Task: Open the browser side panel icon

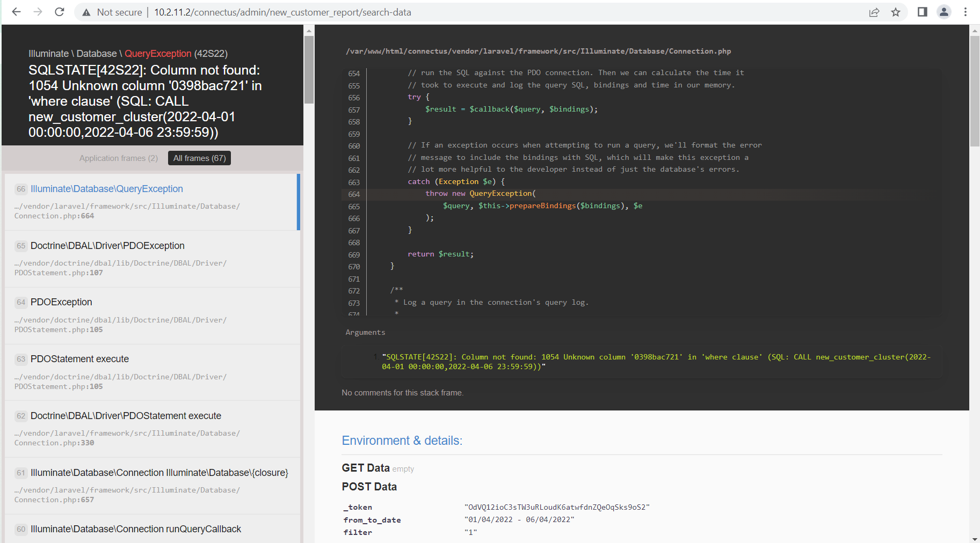Action: coord(923,12)
